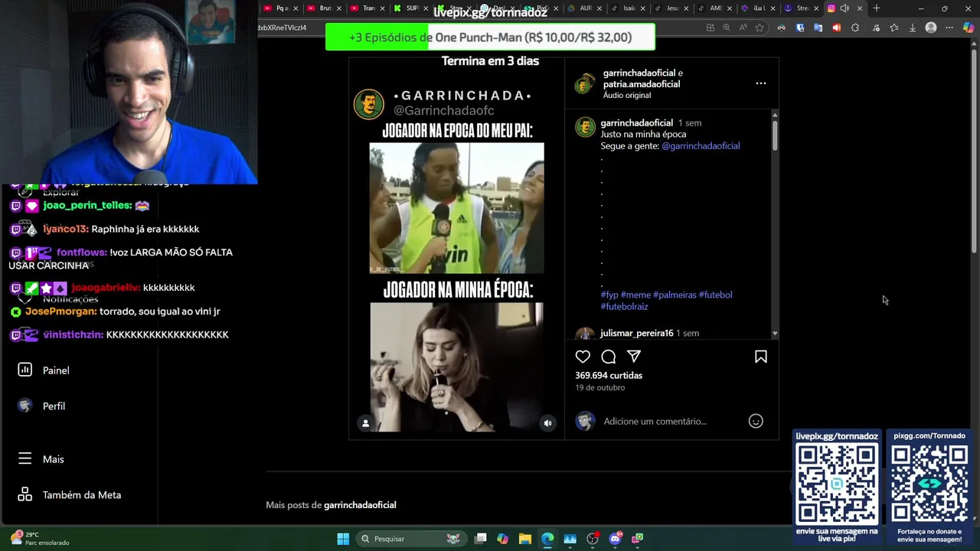
Task: Open patria.amadaoficial profile link
Action: (642, 84)
